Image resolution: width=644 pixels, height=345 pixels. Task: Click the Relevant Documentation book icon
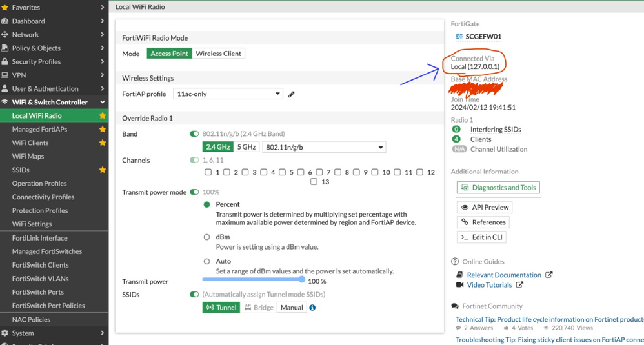pos(459,275)
